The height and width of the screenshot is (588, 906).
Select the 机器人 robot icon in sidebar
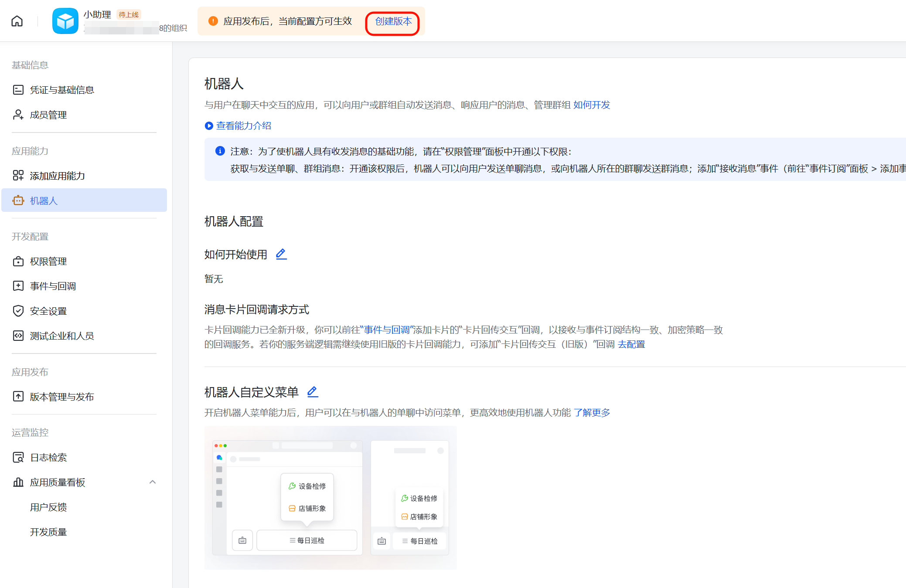point(18,200)
